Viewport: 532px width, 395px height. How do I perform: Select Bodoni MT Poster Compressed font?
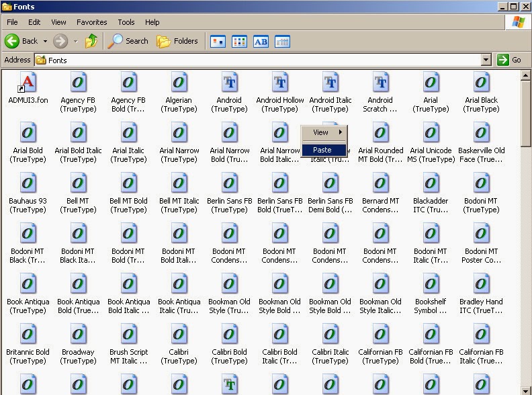pyautogui.click(x=481, y=243)
